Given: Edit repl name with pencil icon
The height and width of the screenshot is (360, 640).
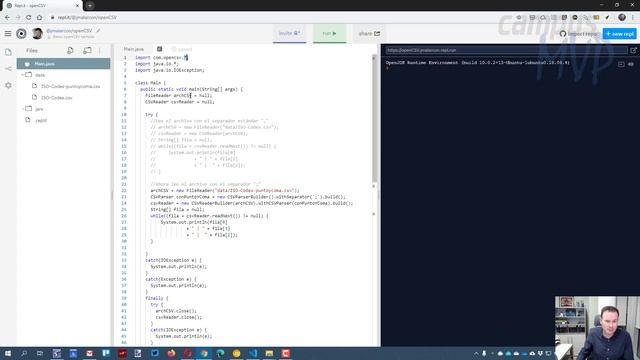Looking at the screenshot, I should pyautogui.click(x=98, y=31).
